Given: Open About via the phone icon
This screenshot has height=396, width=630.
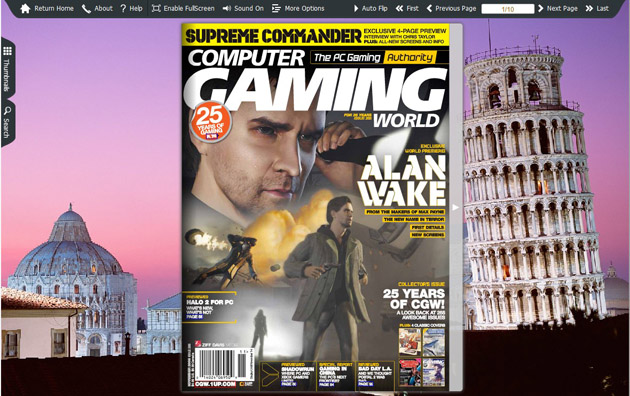Looking at the screenshot, I should tap(86, 8).
